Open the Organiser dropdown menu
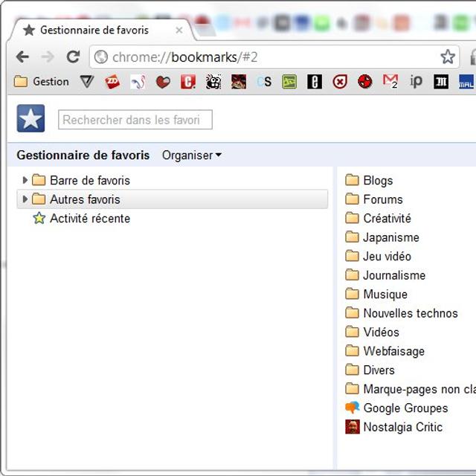Viewport: 476px width, 476px height. pos(192,155)
